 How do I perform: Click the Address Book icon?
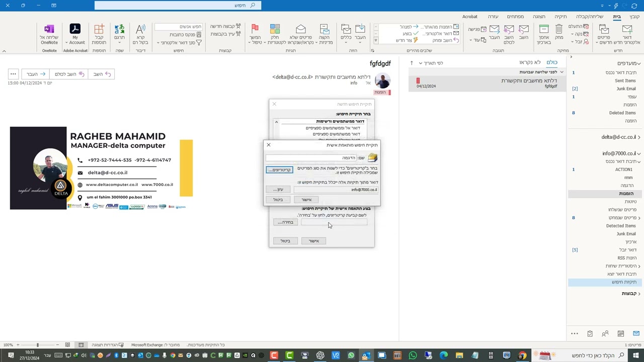click(199, 34)
